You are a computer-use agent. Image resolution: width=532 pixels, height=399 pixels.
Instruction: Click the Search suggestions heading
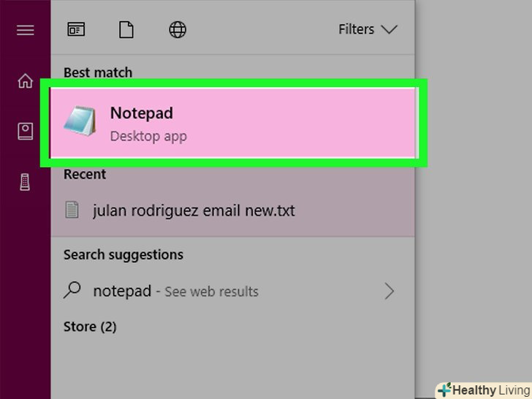click(123, 255)
